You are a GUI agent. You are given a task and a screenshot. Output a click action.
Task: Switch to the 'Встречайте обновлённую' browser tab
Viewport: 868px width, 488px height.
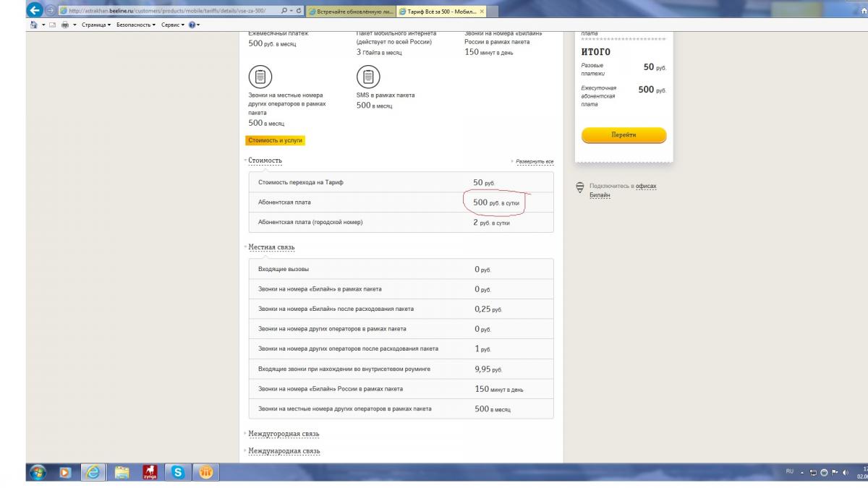click(x=350, y=11)
